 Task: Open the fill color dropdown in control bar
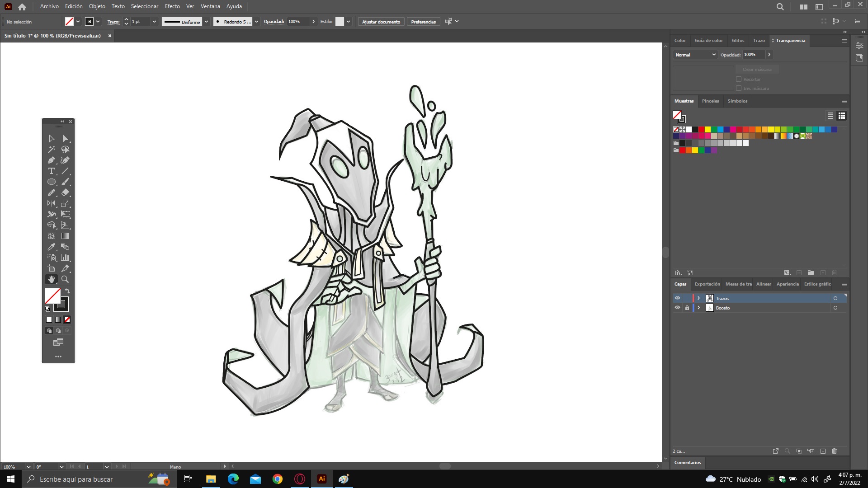78,22
